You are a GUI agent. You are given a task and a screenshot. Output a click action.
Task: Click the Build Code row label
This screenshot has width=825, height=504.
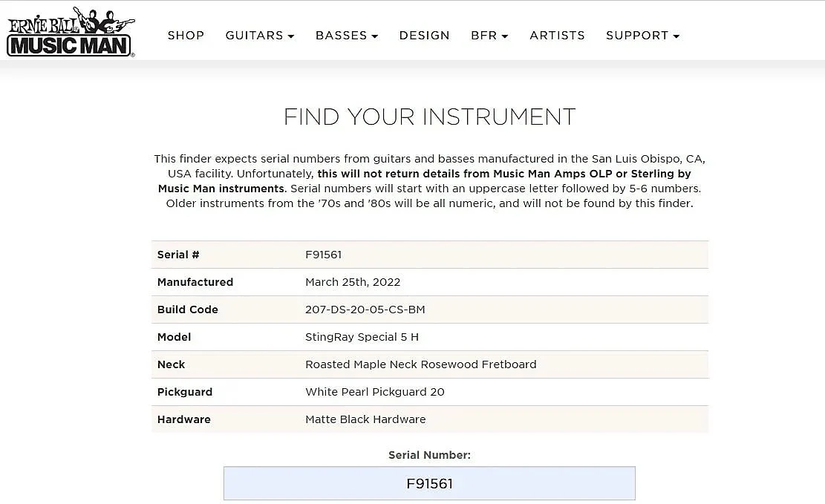click(188, 310)
